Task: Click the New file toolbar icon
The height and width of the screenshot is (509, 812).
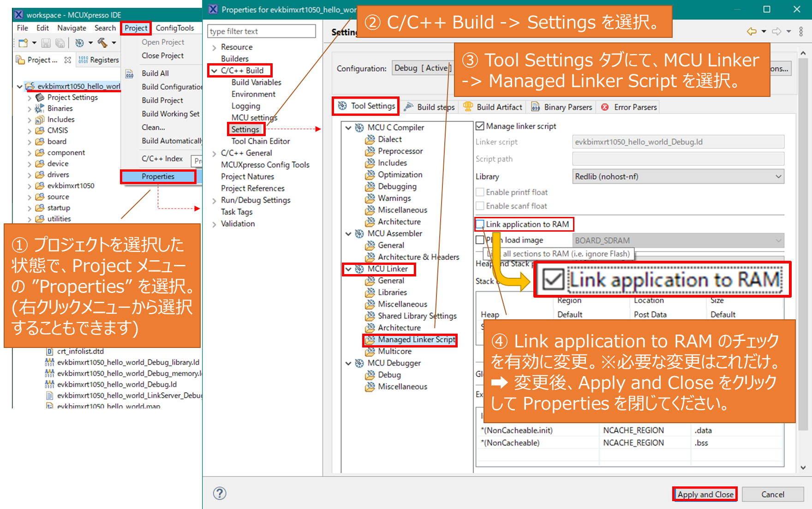Action: coord(23,43)
